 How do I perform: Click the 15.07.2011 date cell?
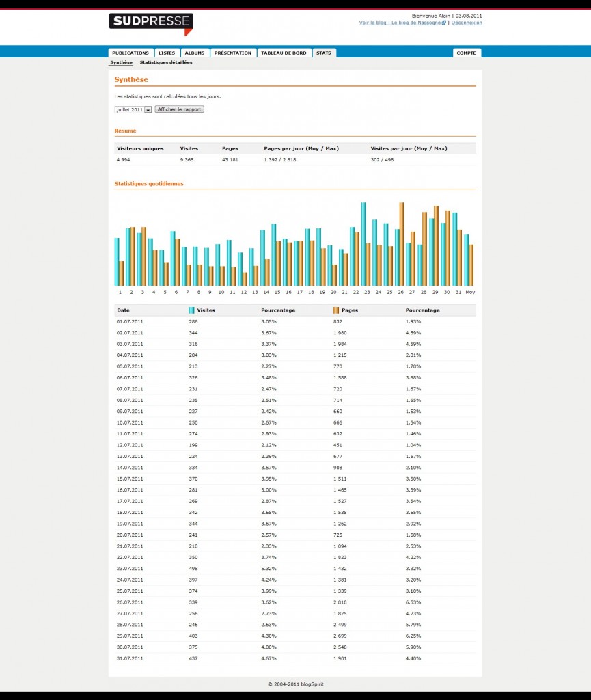130,479
